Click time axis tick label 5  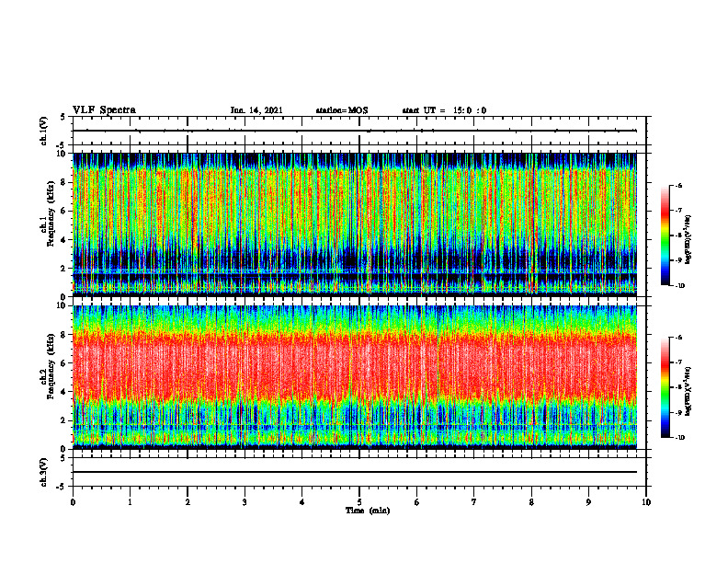point(359,502)
